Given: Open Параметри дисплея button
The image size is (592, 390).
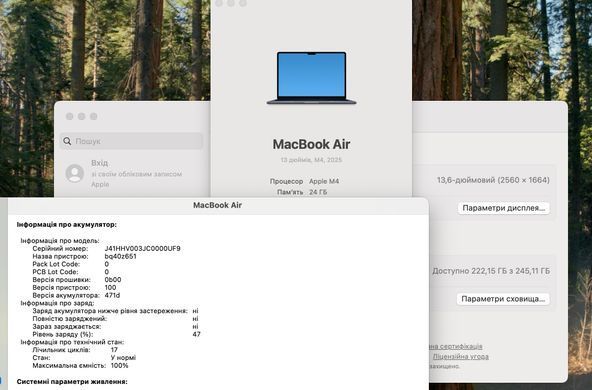Looking at the screenshot, I should pos(503,208).
